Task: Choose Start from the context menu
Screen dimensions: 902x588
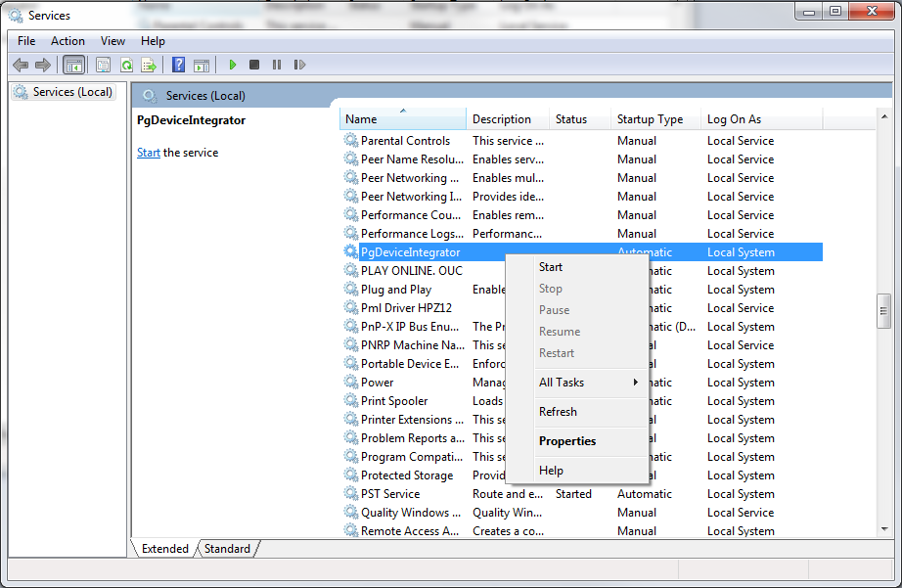Action: click(x=551, y=267)
